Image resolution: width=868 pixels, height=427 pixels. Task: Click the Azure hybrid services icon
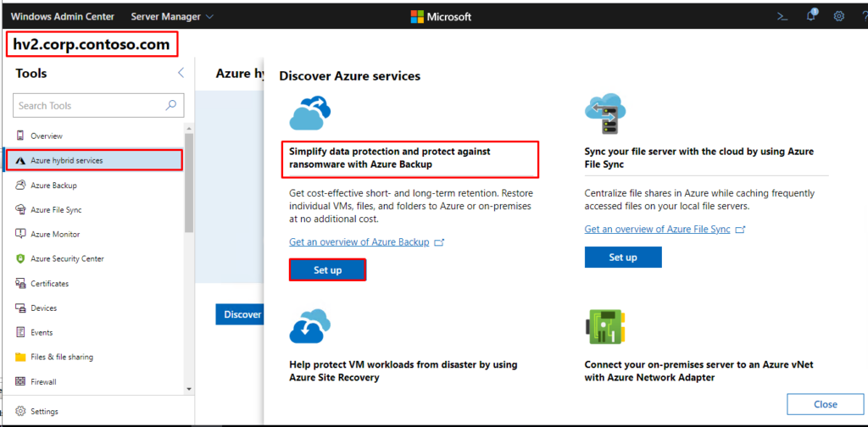[20, 160]
